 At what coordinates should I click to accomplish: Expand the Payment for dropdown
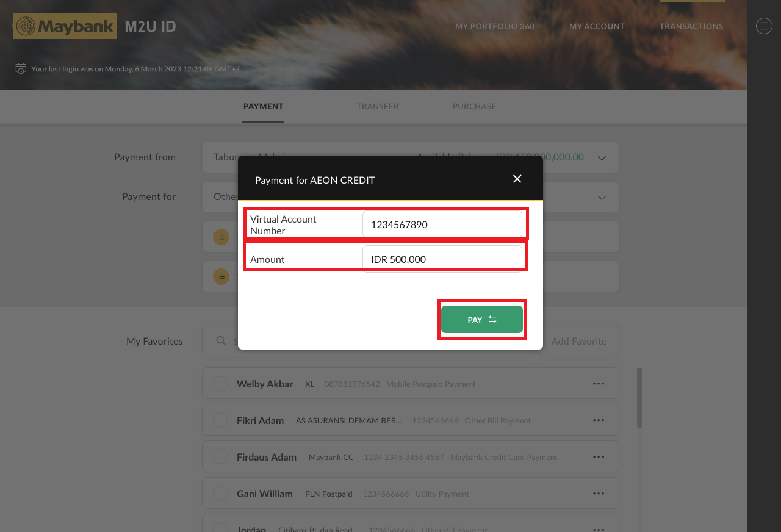click(602, 198)
